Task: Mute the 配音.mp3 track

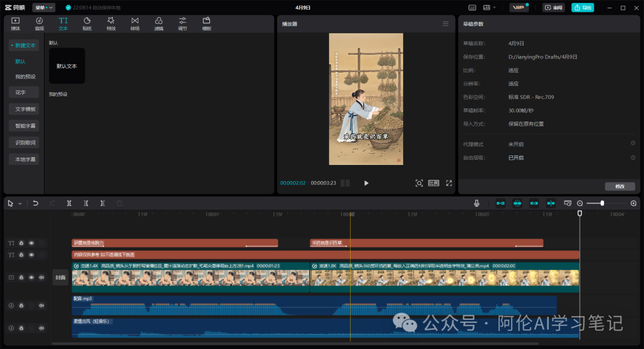Action: 42,306
